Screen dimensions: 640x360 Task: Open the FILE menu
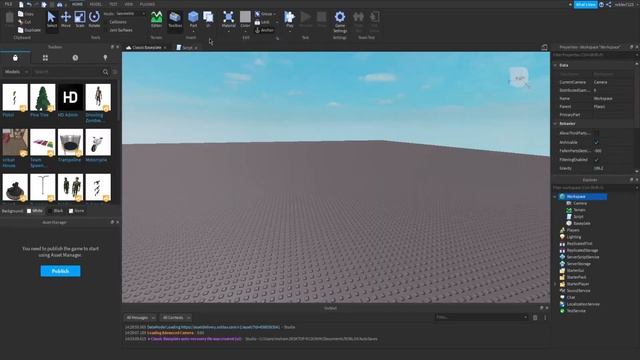click(8, 4)
